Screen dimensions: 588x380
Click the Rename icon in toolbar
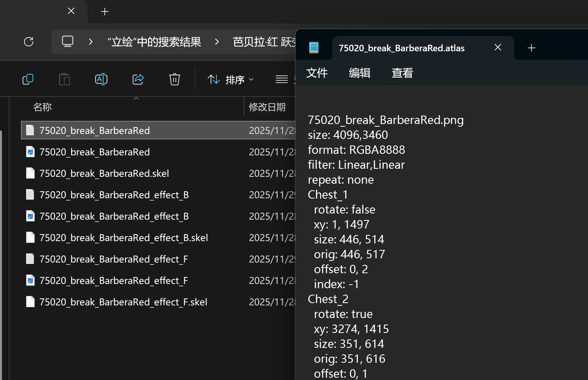click(101, 79)
